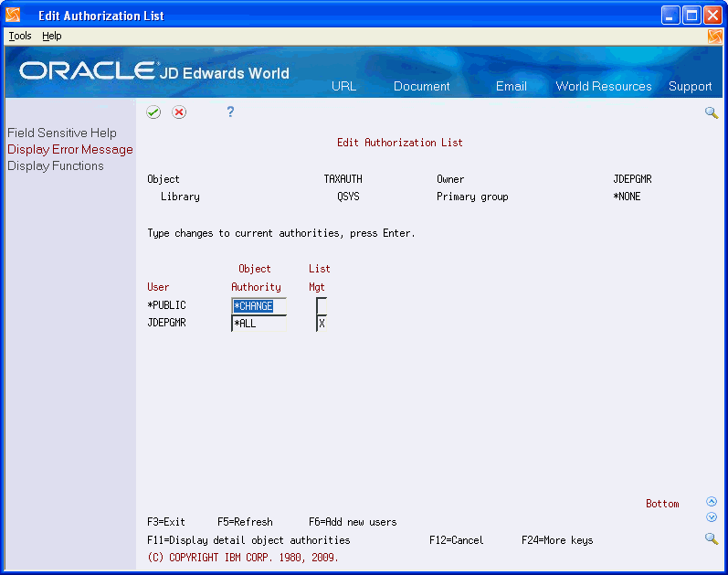Screen dimensions: 728x575
Task: Click the title bar application icon
Action: click(x=13, y=16)
